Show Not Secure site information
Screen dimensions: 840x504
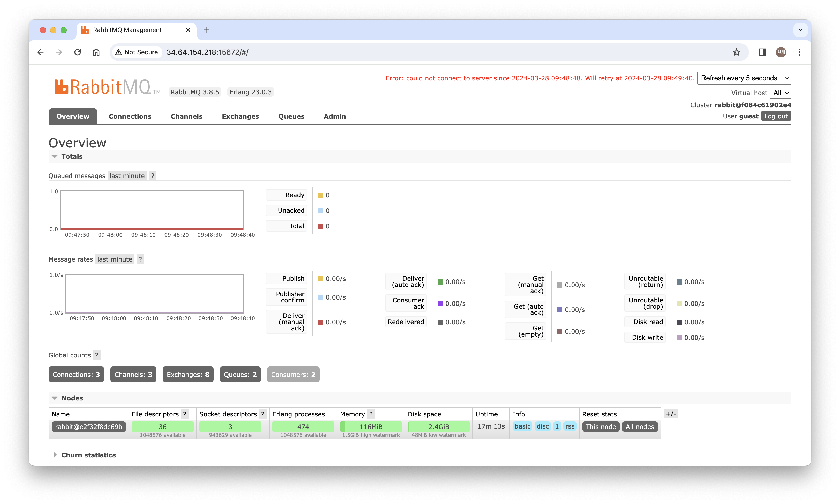point(137,52)
